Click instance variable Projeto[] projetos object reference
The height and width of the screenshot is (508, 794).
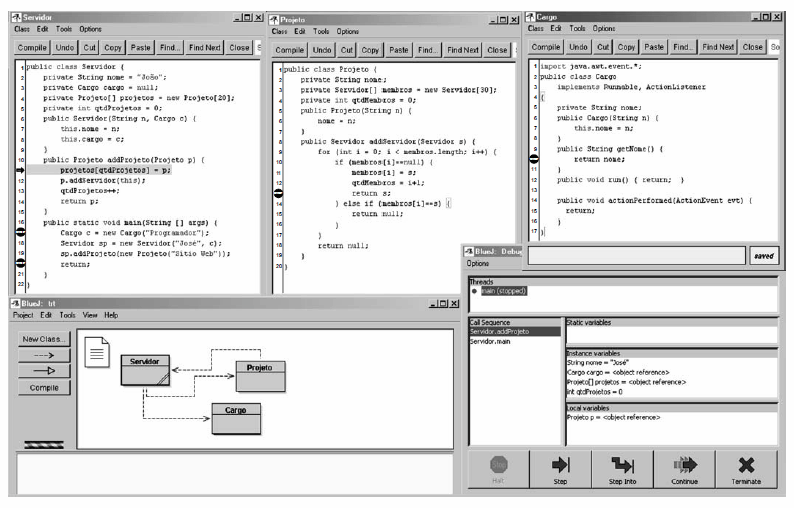[x=626, y=382]
